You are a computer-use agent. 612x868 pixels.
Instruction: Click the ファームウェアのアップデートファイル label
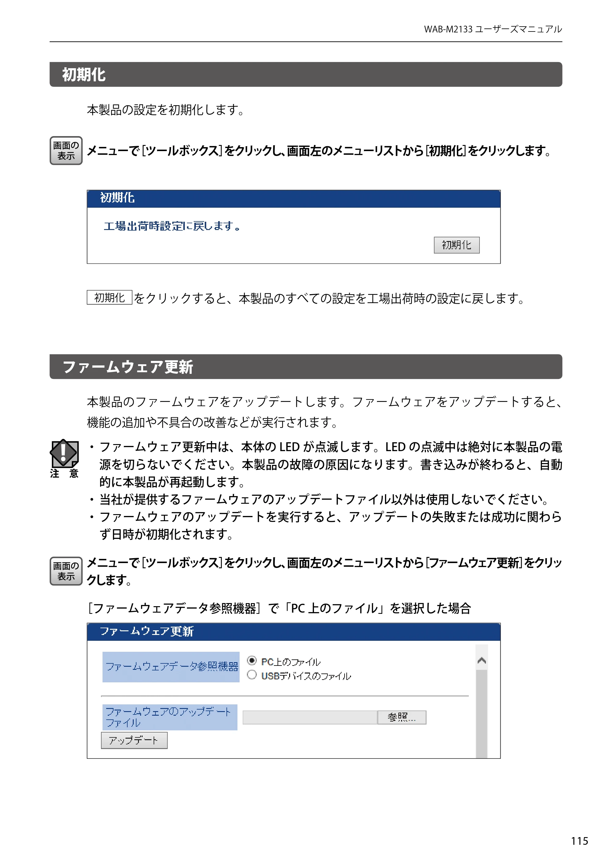click(x=170, y=717)
